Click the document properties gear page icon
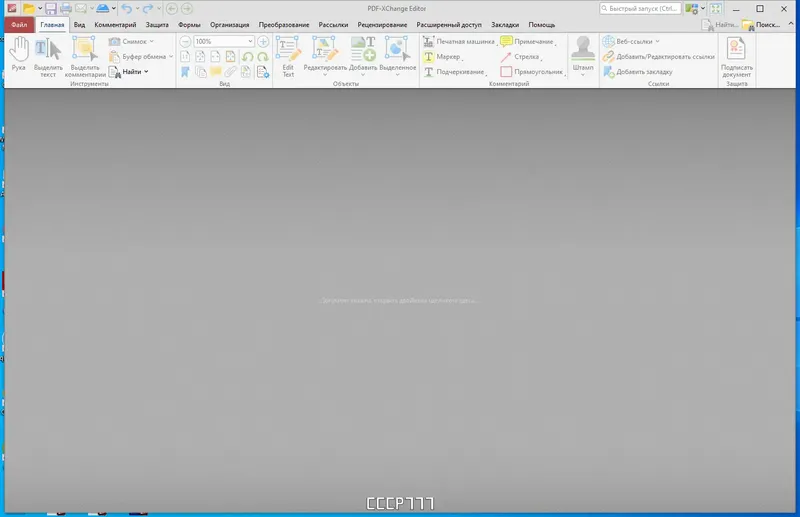This screenshot has height=517, width=800. tap(263, 72)
